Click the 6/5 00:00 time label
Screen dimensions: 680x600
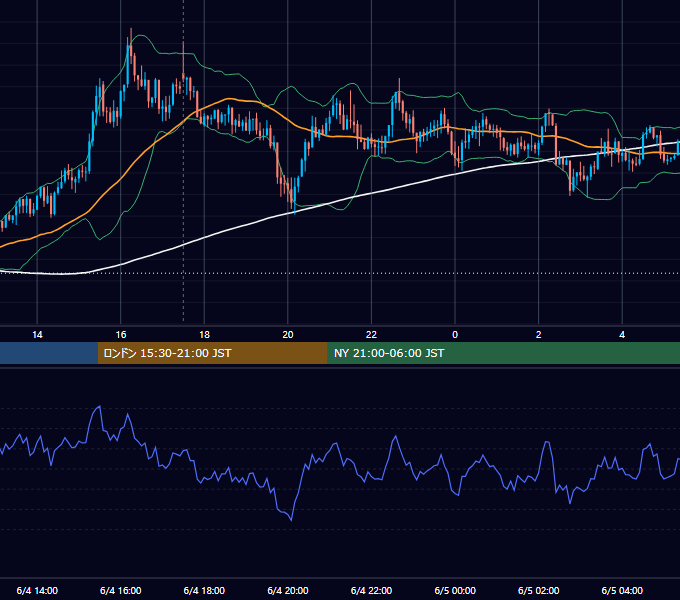pos(455,590)
